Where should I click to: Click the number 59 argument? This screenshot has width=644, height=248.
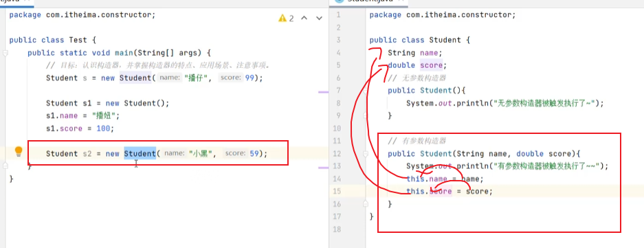click(x=254, y=154)
